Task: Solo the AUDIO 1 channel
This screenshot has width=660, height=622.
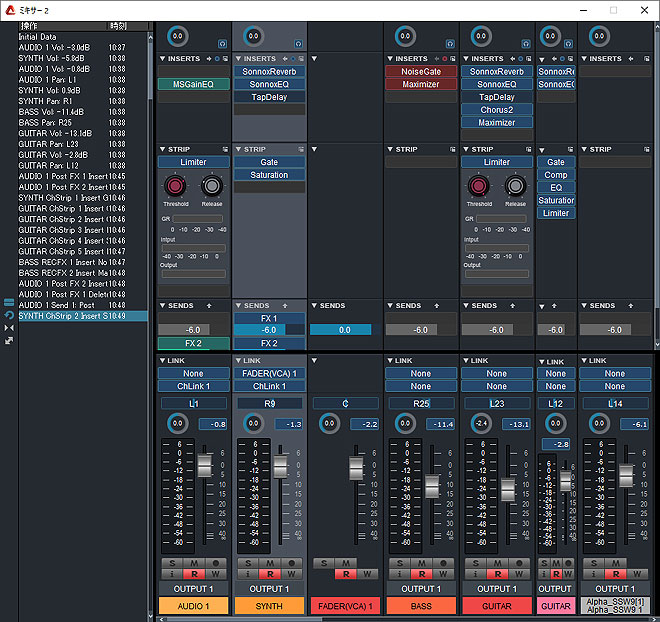Action: click(173, 563)
